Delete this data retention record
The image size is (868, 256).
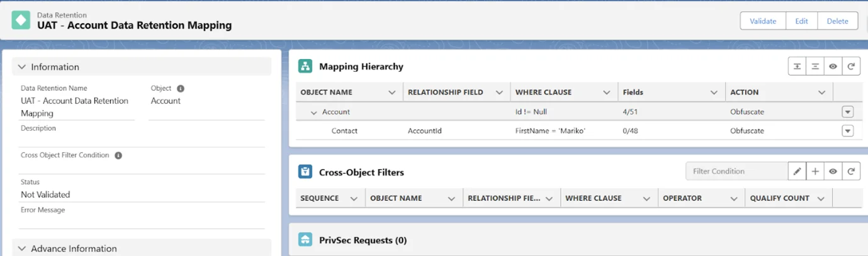[x=837, y=21]
